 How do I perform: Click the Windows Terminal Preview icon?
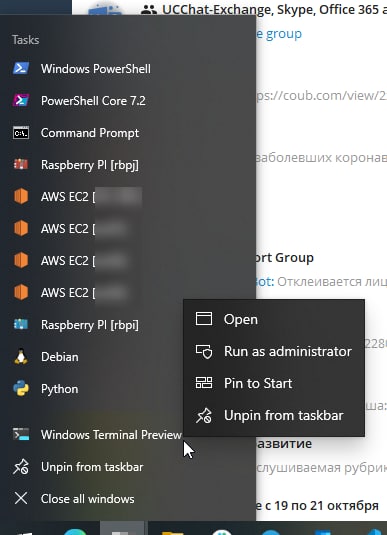pos(21,434)
